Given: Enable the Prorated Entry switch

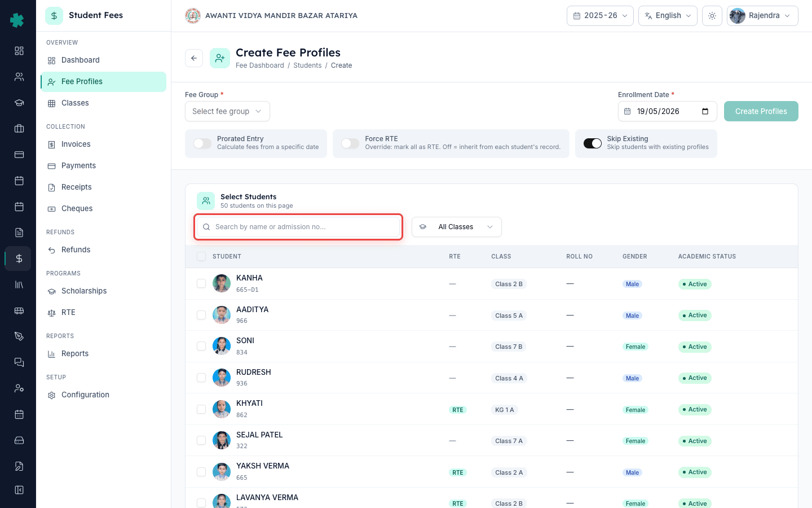Looking at the screenshot, I should 202,143.
